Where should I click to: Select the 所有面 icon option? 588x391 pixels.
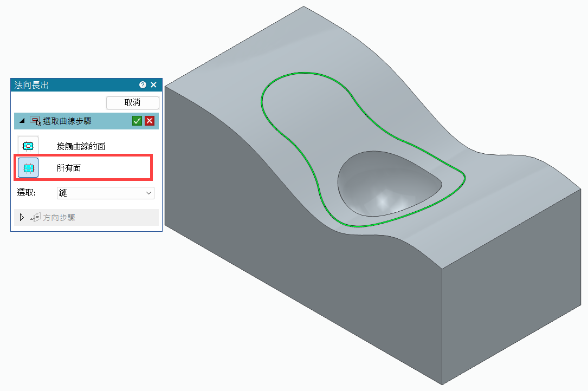tap(28, 167)
